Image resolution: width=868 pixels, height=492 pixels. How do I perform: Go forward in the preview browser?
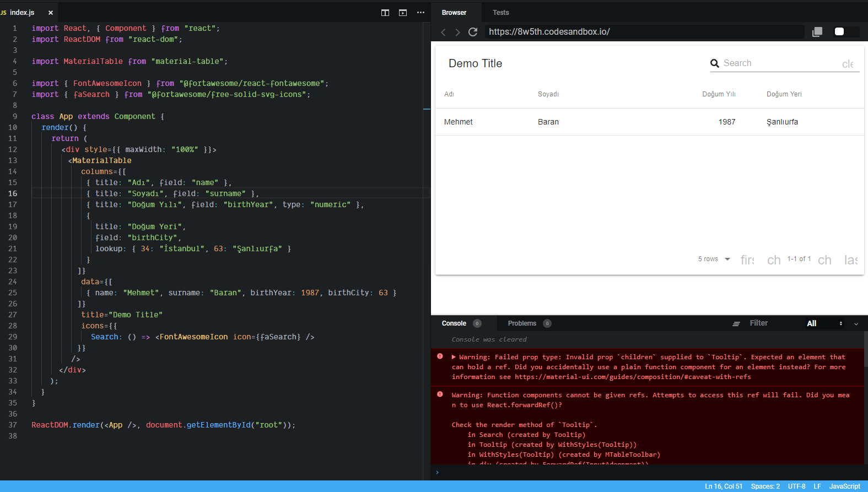point(457,32)
